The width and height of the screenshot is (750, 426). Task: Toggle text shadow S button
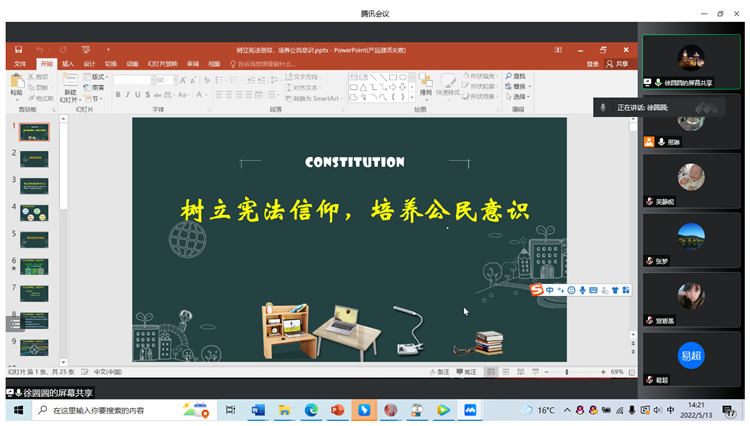(147, 95)
